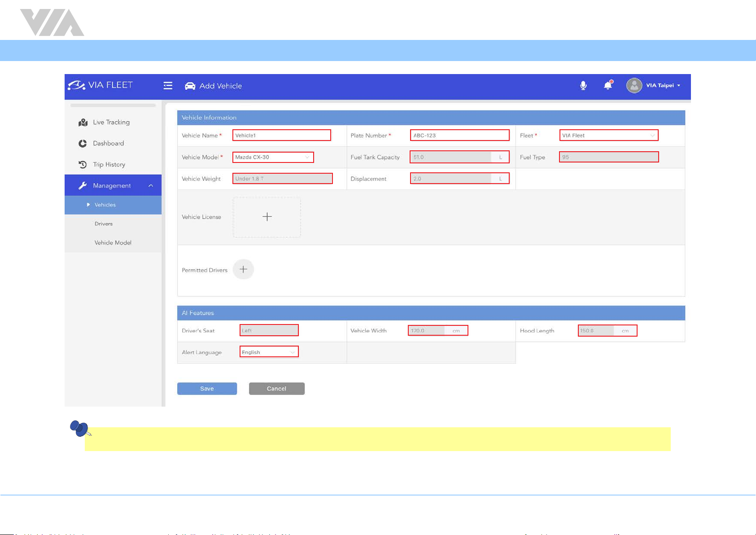Click the Trip History clock icon
Image resolution: width=756 pixels, height=535 pixels.
(x=83, y=165)
